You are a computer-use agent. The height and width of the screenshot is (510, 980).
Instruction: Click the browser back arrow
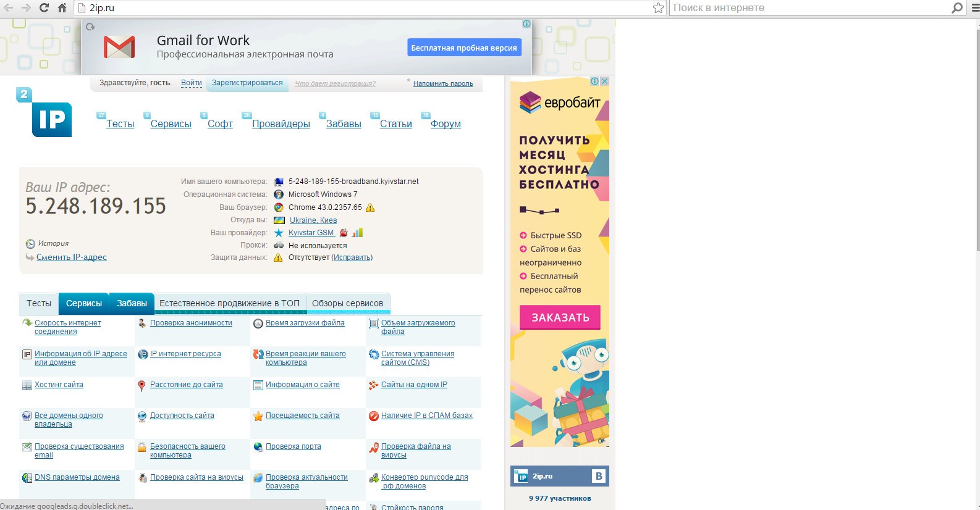[x=9, y=7]
